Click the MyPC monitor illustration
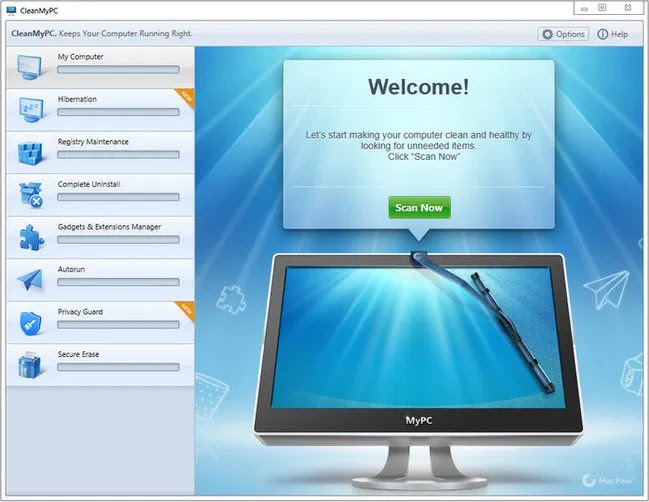Viewport: 649px width, 502px height. click(418, 371)
